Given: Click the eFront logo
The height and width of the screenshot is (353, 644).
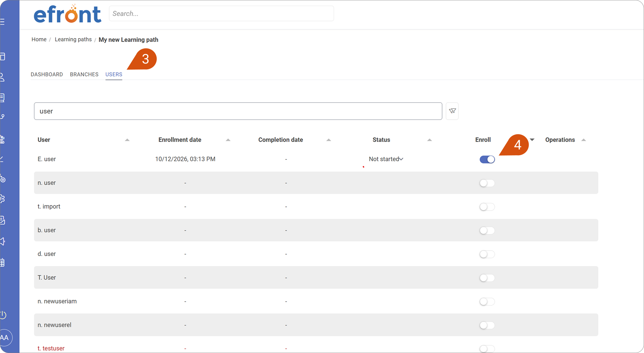Looking at the screenshot, I should coord(67,14).
